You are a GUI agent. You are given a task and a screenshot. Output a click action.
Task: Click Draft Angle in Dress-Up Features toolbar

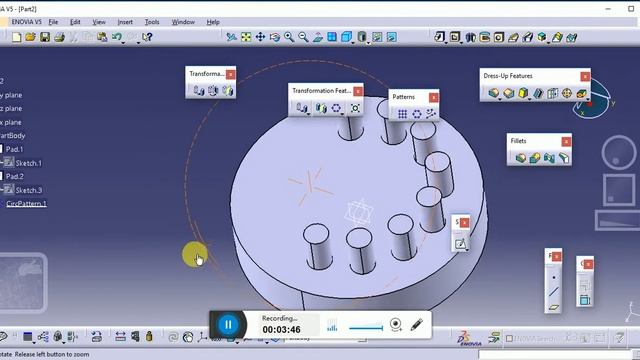click(523, 93)
